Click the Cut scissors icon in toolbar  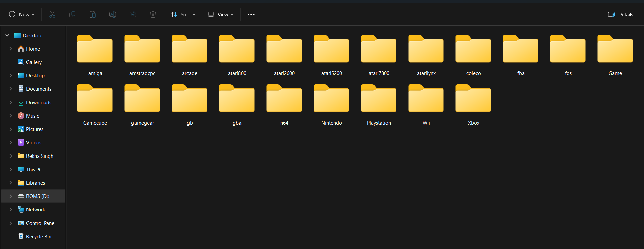coord(52,14)
